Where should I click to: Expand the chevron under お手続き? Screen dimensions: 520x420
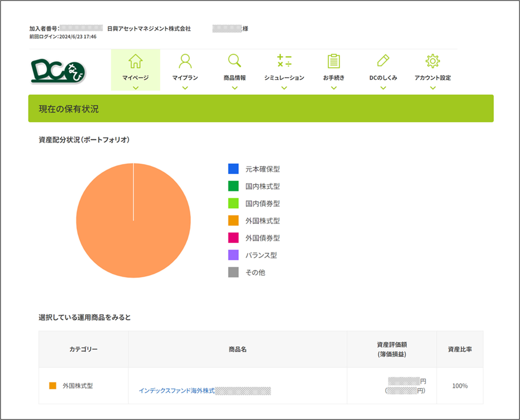(334, 88)
